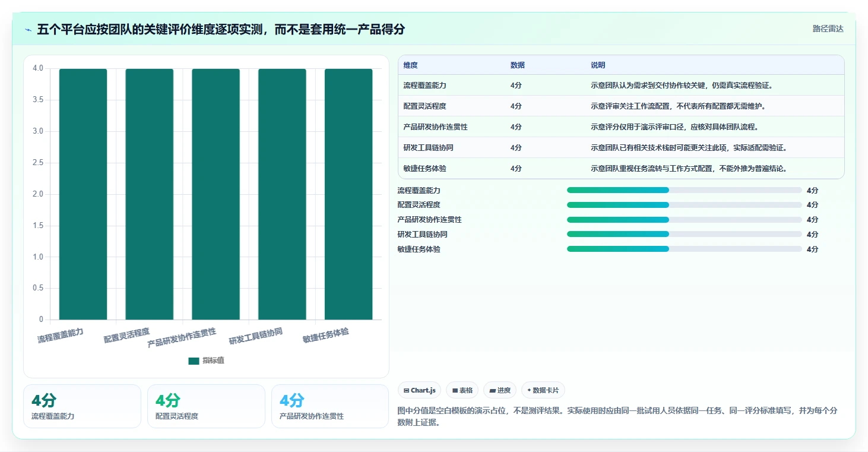Viewport: 868px width, 452px height.
Task: Click description starting 示意评分仅用于演示
Action: pyautogui.click(x=674, y=127)
